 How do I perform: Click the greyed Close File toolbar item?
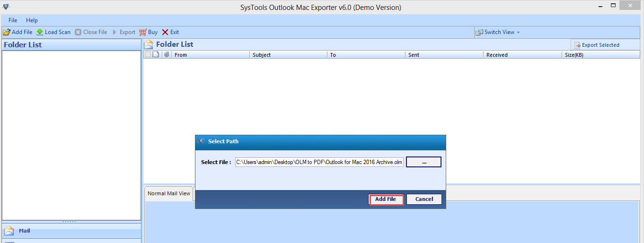point(91,32)
